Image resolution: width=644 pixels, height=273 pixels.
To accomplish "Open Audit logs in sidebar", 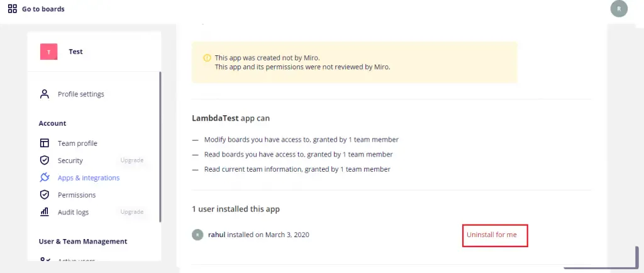I will [x=73, y=212].
